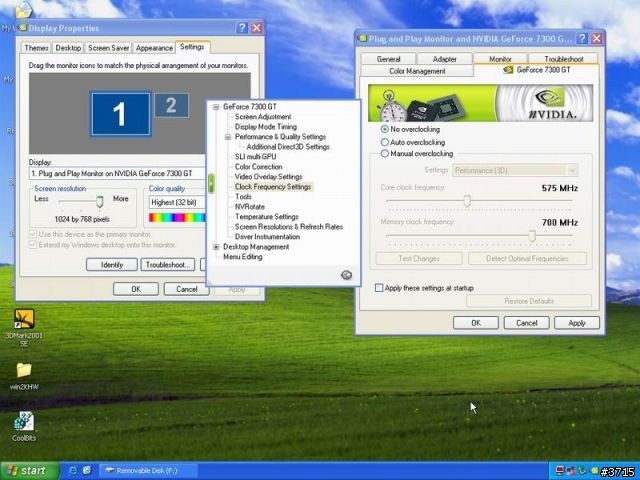The width and height of the screenshot is (640, 480).
Task: Select SLI multi-GPU entry
Action: [x=256, y=157]
